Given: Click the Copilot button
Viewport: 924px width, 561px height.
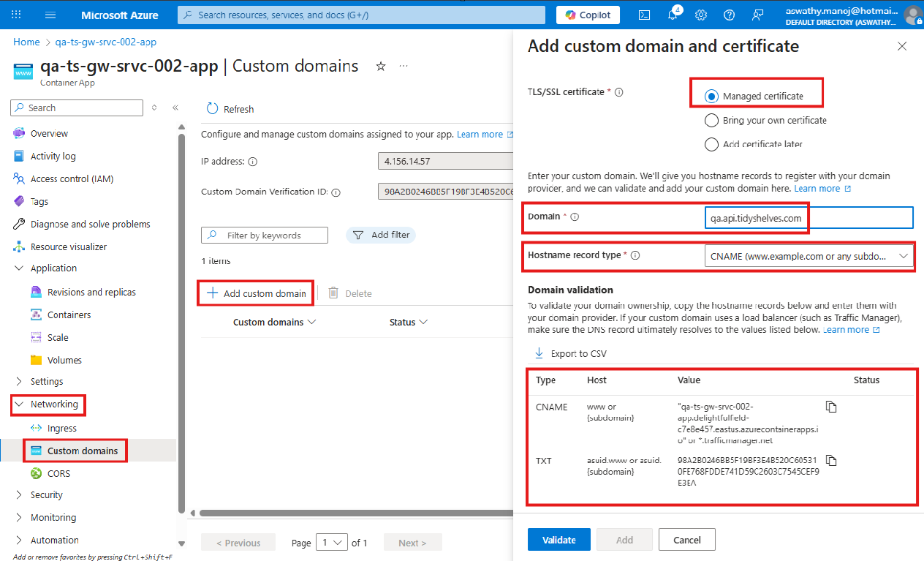Looking at the screenshot, I should point(588,15).
